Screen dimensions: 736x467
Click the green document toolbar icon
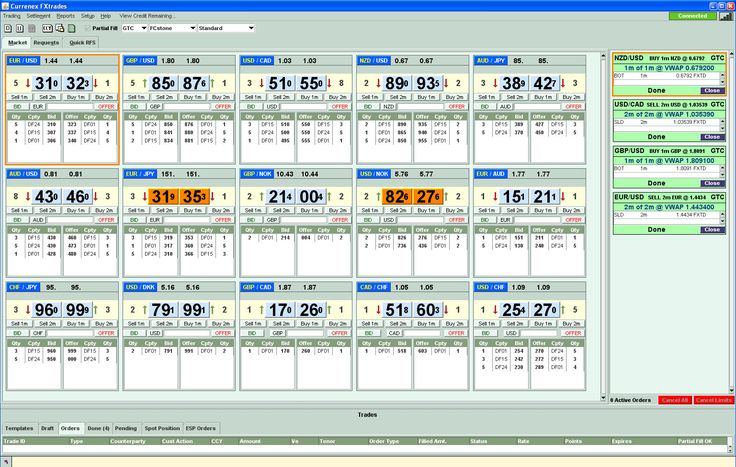72,29
